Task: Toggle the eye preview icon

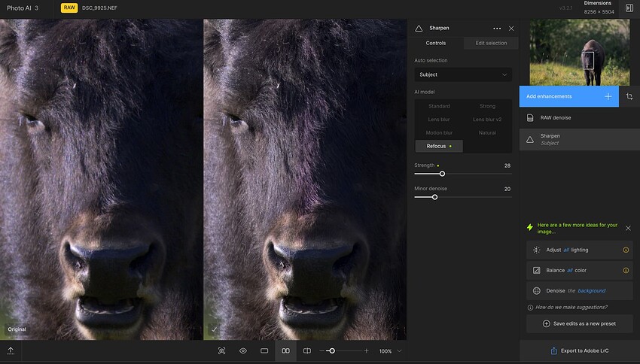Action: [x=243, y=351]
